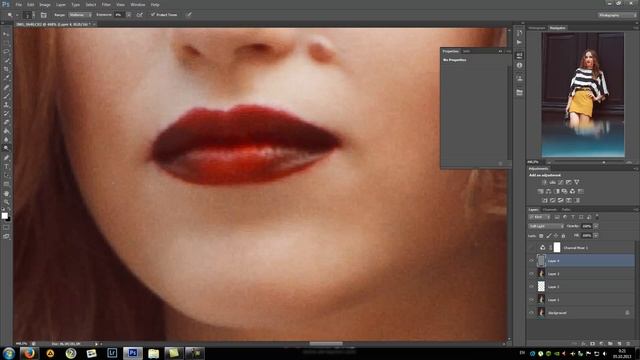Click the airbrush icon in options bar
This screenshot has width=640, height=360.
pos(140,15)
